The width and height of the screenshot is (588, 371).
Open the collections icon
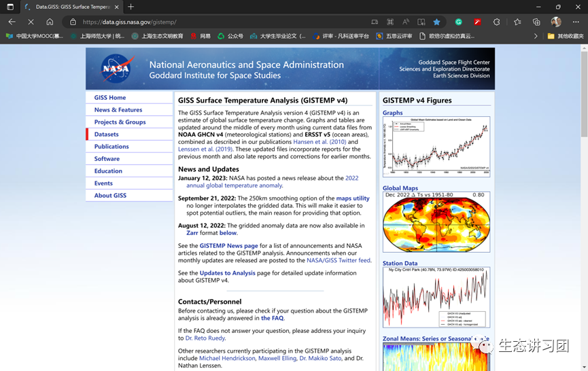click(x=536, y=22)
